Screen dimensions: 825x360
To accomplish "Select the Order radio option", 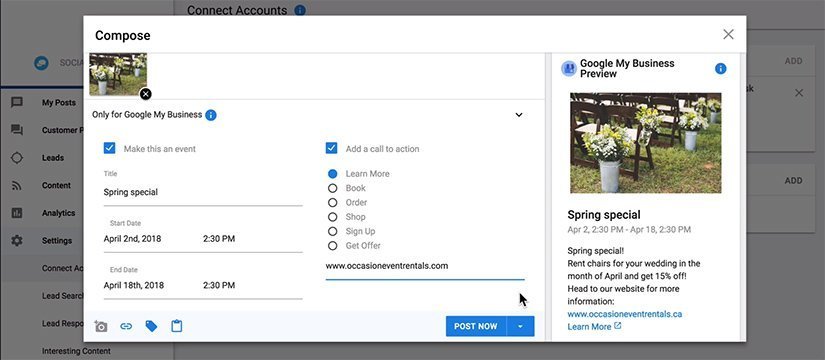I will click(x=333, y=202).
